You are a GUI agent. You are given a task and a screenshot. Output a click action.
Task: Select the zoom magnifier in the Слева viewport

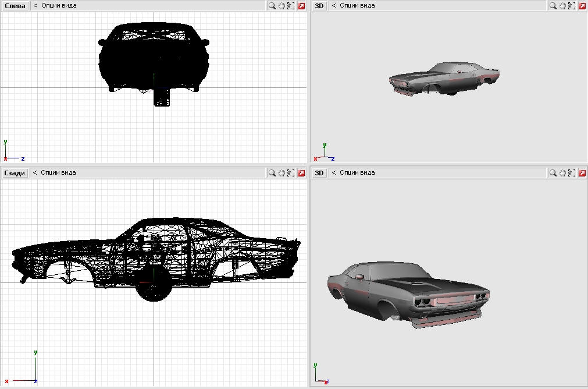pos(272,6)
